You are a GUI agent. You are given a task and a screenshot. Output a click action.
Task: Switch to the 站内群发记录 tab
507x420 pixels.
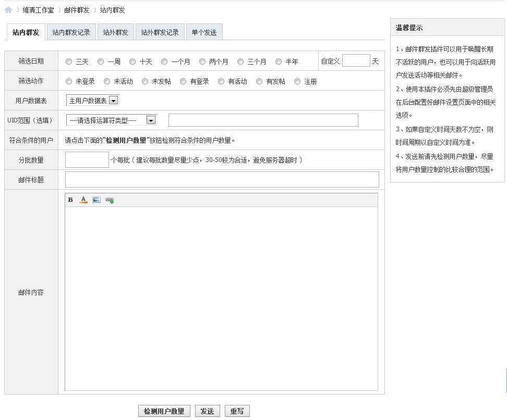[x=71, y=32]
